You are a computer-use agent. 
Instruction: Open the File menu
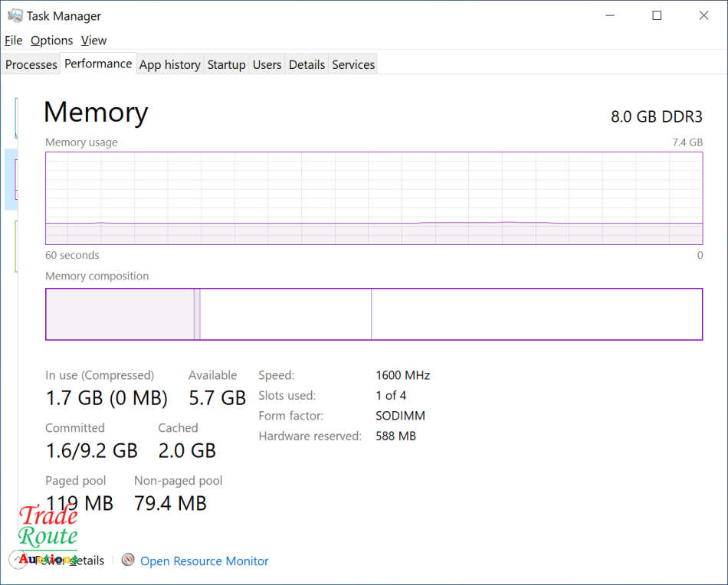pyautogui.click(x=13, y=41)
